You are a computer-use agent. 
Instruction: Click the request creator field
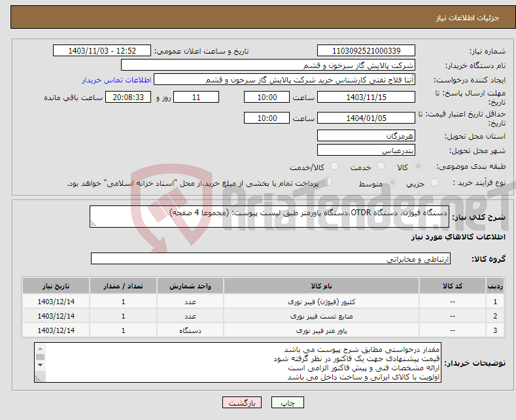(x=284, y=80)
